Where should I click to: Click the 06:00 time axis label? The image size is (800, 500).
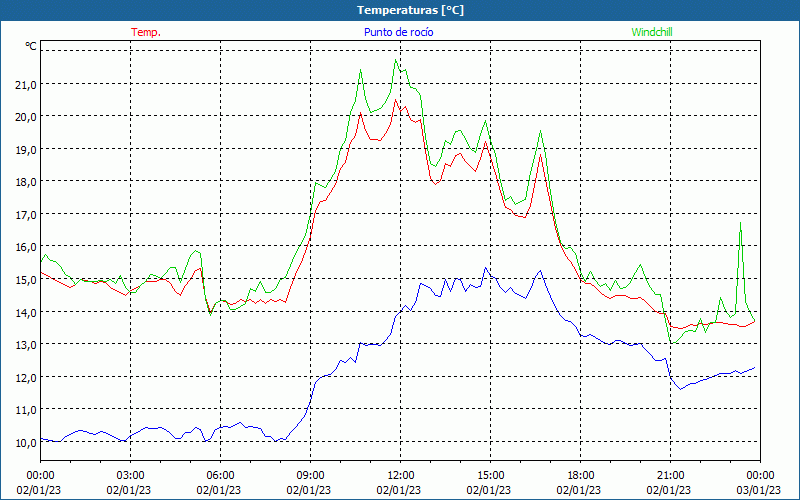point(220,475)
